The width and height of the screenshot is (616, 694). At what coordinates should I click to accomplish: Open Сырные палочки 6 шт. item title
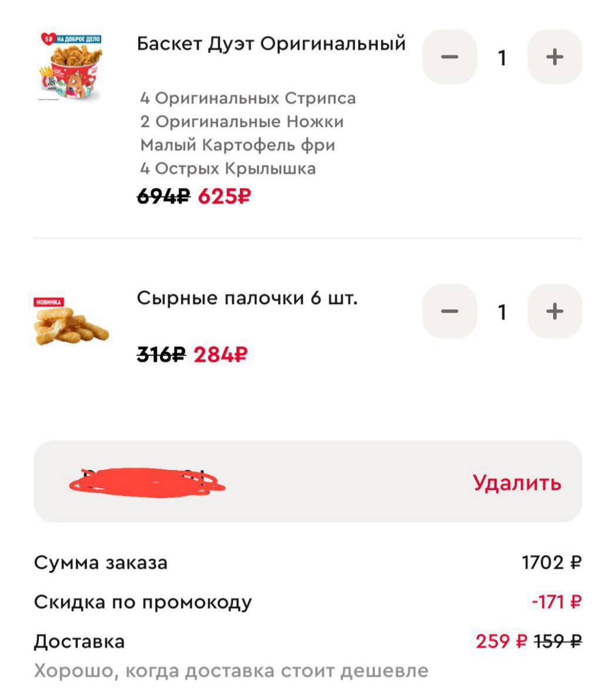(247, 298)
